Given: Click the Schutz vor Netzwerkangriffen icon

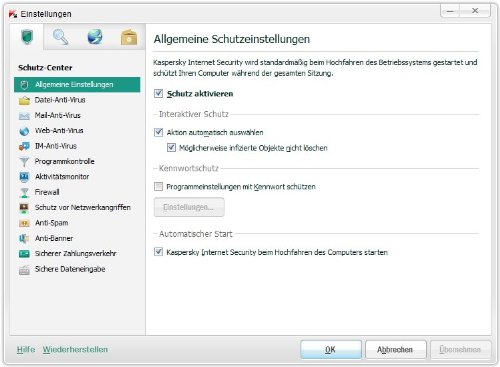Looking at the screenshot, I should tap(24, 208).
